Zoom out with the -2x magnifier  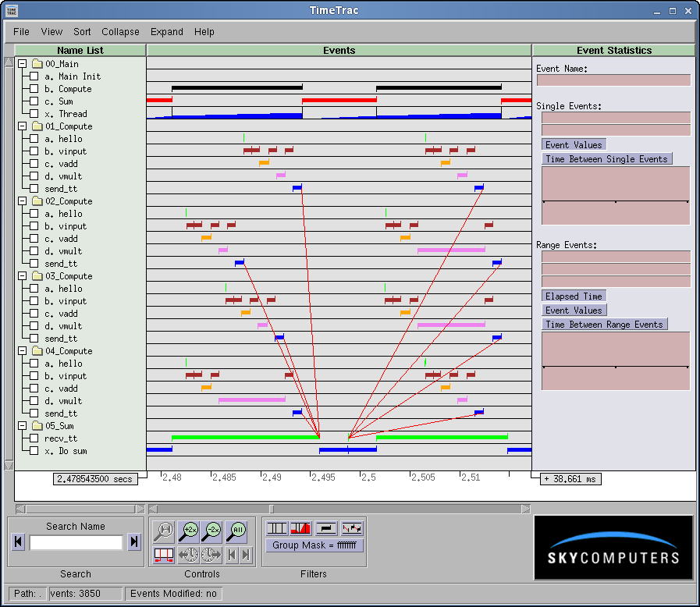(211, 531)
